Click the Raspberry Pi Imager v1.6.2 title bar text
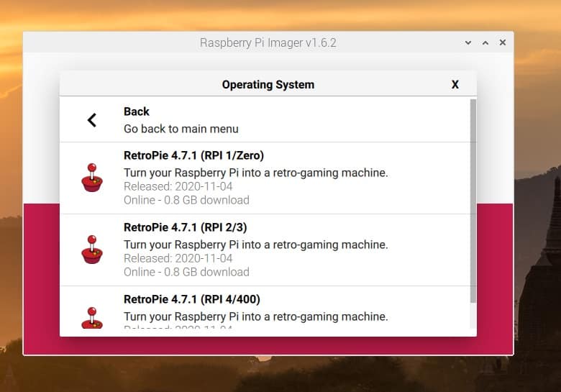Screen dimensions: 561x392 (268, 42)
